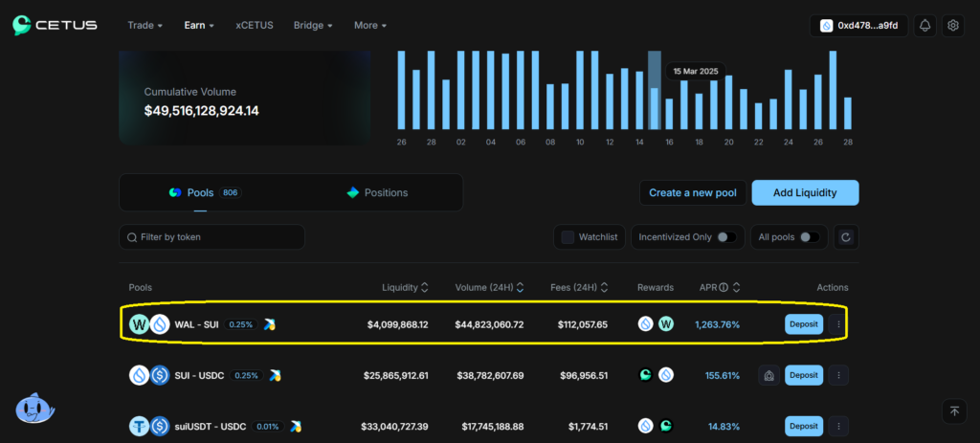Click the Filter by token search field

[212, 237]
